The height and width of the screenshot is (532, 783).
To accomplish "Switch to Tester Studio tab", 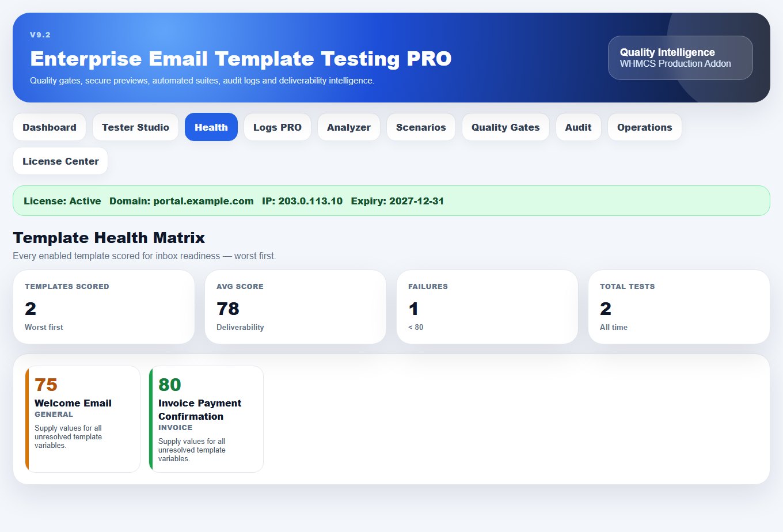I will (x=135, y=127).
